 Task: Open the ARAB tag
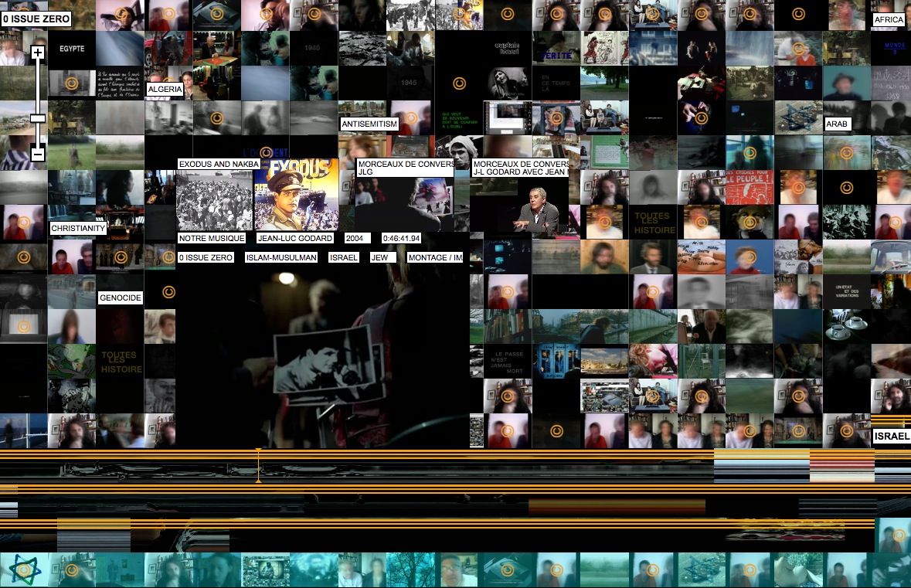click(837, 124)
